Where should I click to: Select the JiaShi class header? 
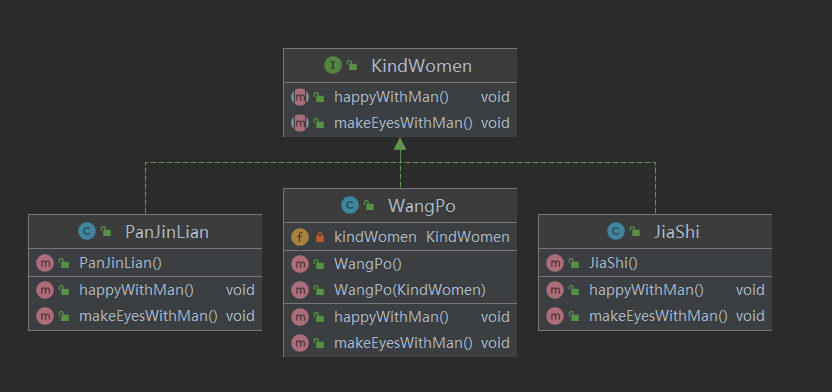point(655,231)
